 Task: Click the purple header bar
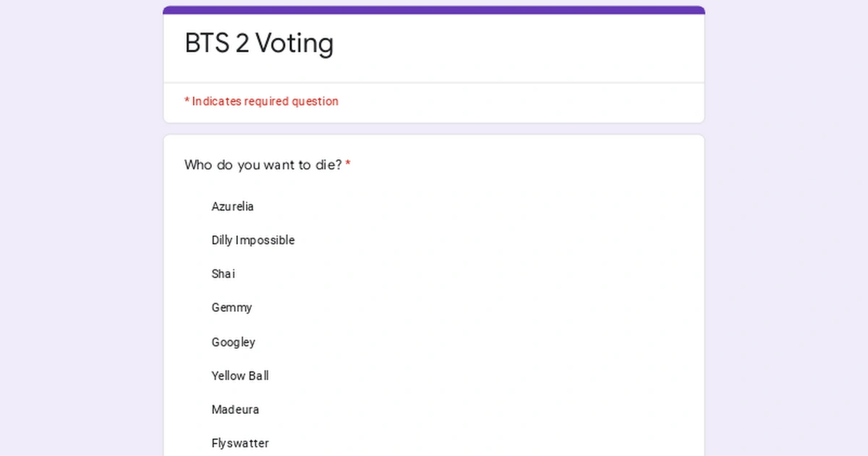[434, 9]
